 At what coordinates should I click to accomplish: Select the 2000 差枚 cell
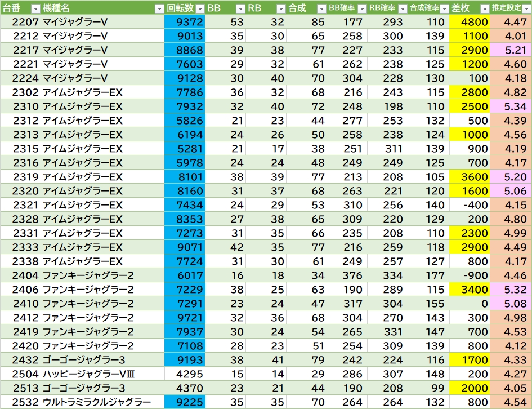(470, 388)
